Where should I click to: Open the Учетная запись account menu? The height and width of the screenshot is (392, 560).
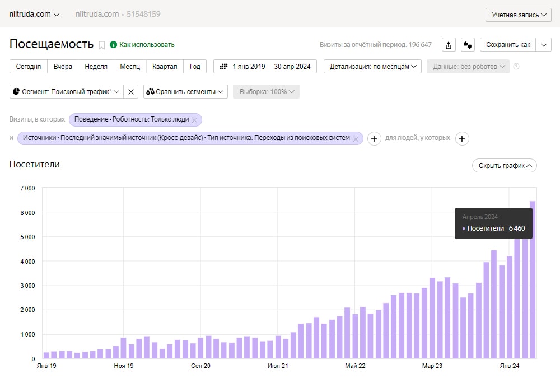coord(519,15)
